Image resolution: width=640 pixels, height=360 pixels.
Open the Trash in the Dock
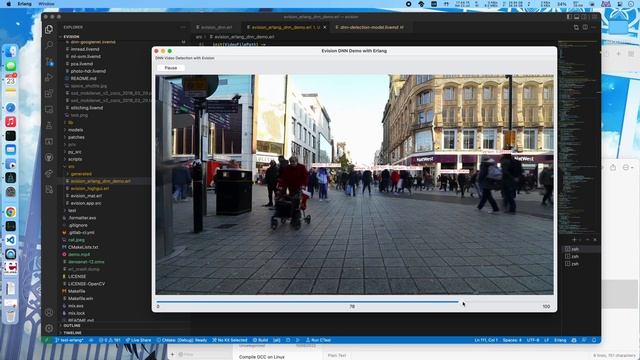tap(11, 315)
